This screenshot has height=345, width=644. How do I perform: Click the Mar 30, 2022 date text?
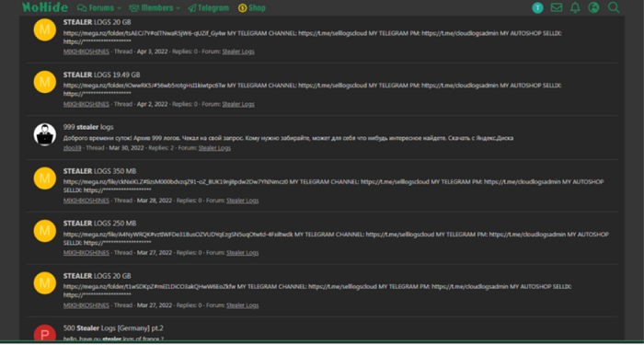tap(127, 148)
